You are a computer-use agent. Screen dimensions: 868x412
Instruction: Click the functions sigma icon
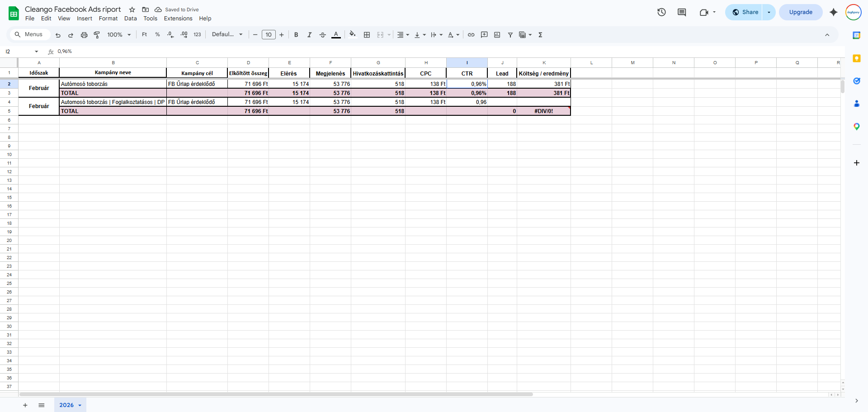pos(540,35)
